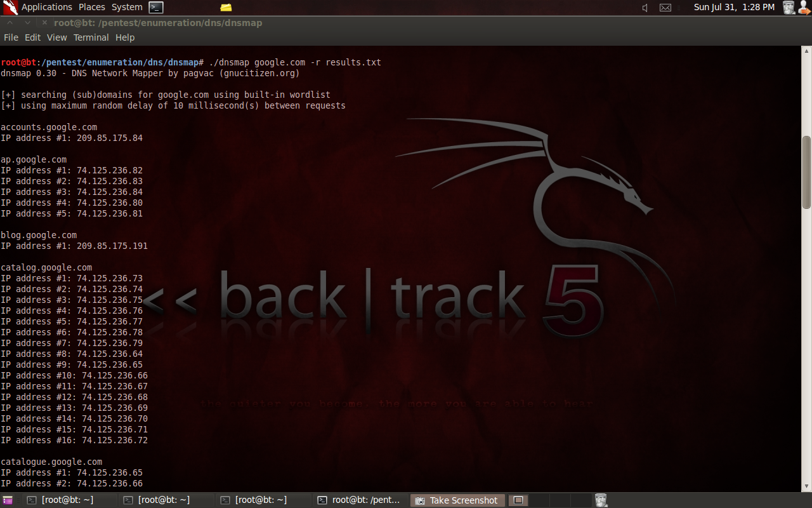Screen dimensions: 812x508
Task: Open the View menu in the terminal
Action: coord(56,37)
